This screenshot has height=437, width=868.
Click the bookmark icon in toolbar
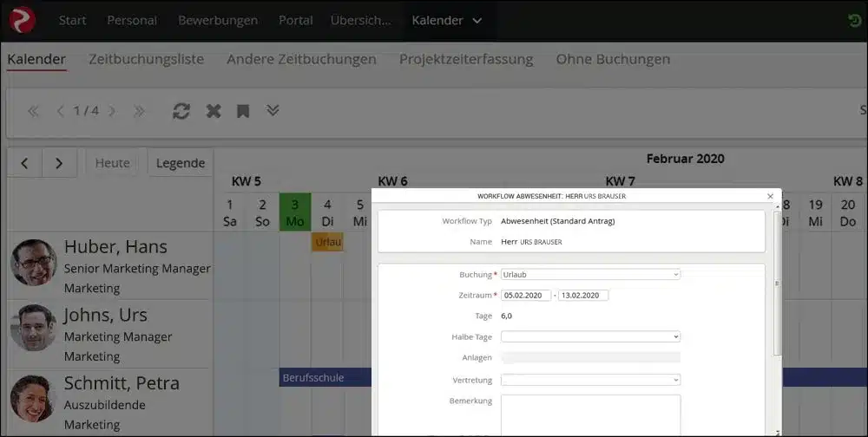pyautogui.click(x=243, y=111)
